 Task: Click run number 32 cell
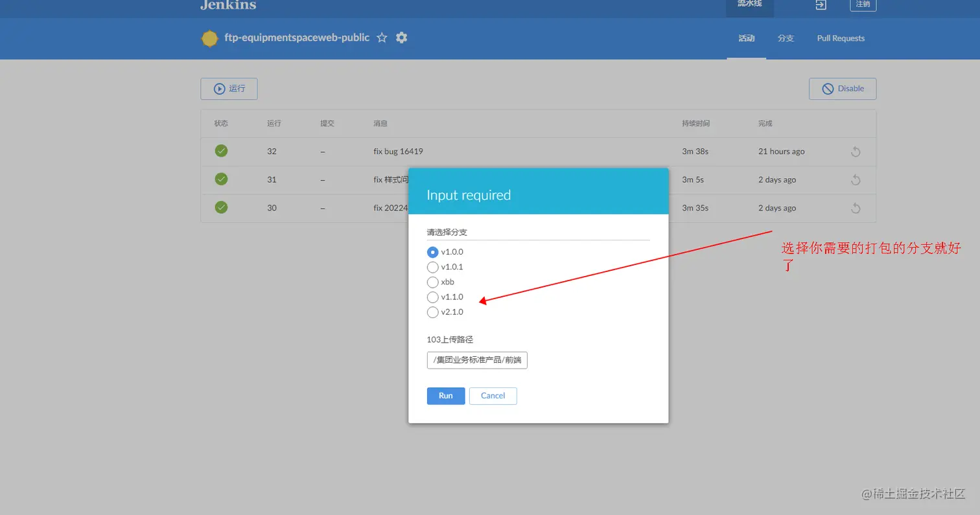(272, 152)
